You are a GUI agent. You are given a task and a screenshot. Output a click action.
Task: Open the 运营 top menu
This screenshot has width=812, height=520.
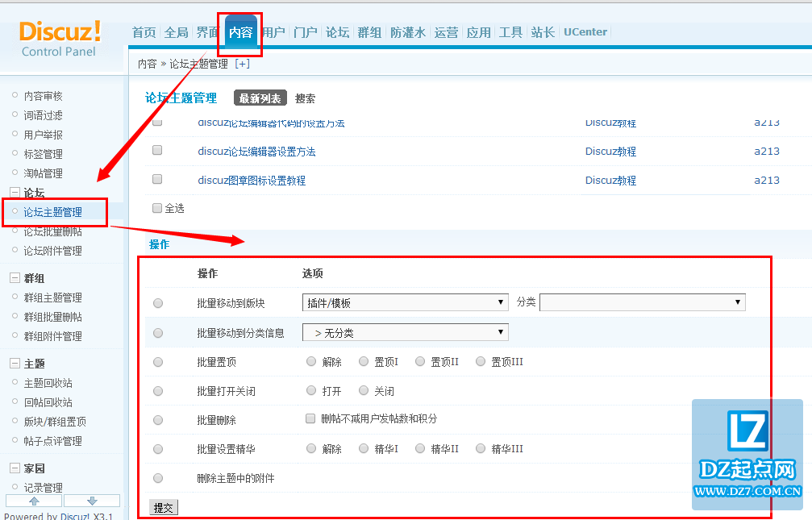447,32
